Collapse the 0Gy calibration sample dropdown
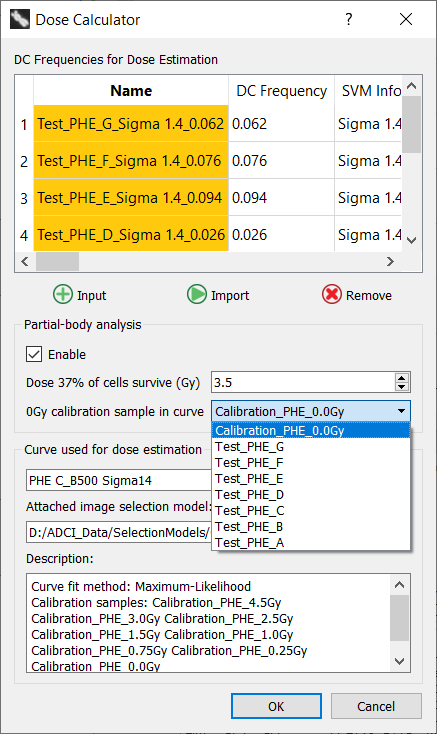The height and width of the screenshot is (734, 437). [401, 411]
